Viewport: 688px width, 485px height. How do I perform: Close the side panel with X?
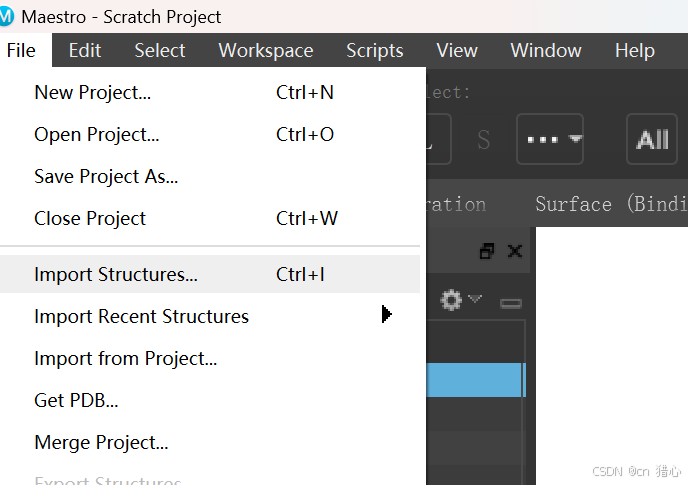click(x=515, y=251)
